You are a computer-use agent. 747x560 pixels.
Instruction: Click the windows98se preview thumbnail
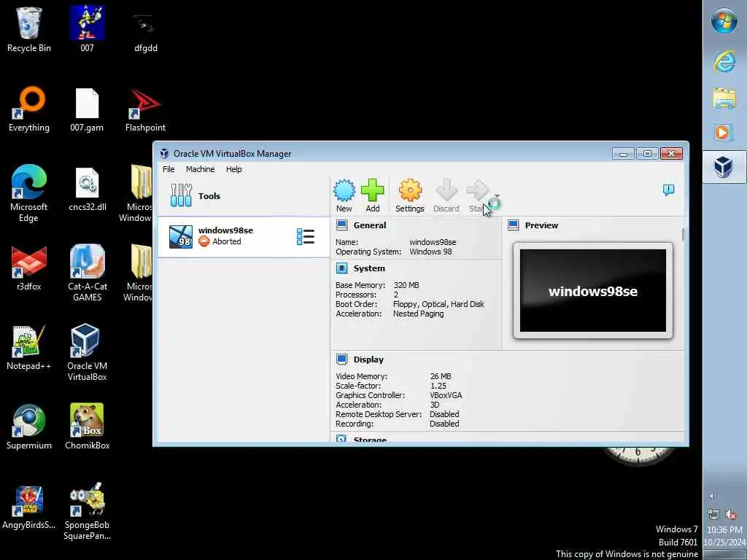coord(592,290)
